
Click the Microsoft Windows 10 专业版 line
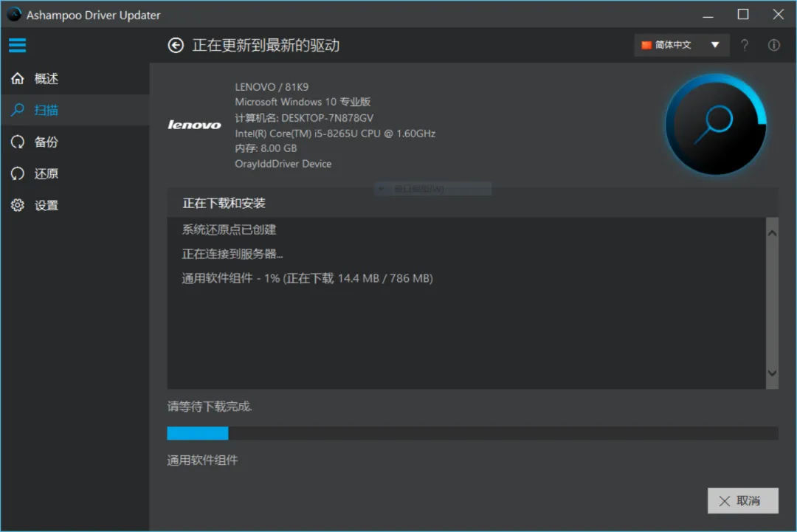(x=303, y=102)
